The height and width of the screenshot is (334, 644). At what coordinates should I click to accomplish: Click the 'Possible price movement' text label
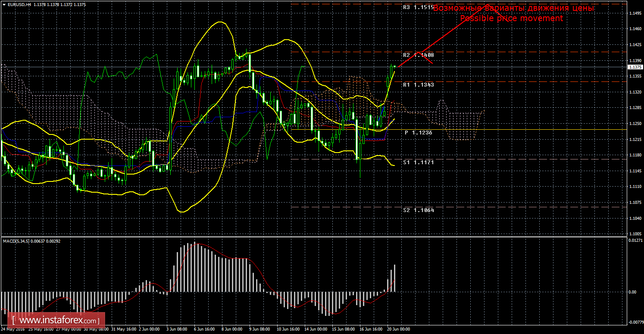tap(511, 19)
